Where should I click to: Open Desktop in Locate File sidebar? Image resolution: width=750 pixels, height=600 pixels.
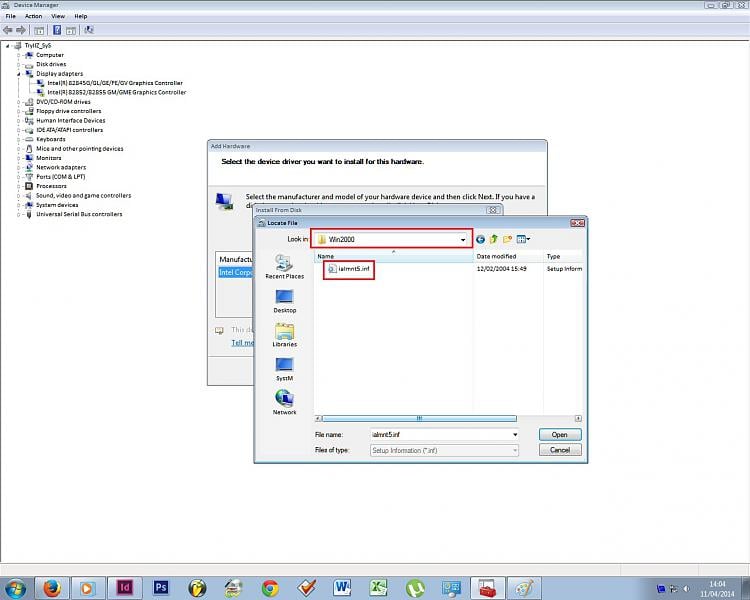click(x=285, y=301)
